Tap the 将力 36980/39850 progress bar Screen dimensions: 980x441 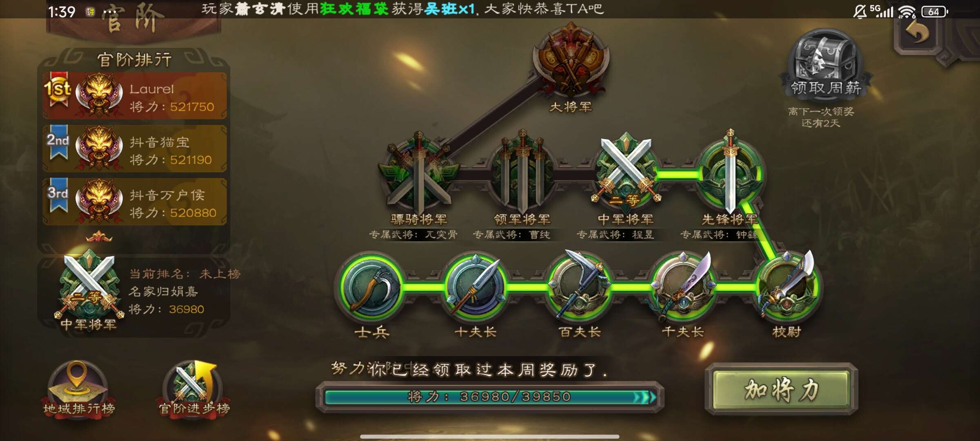click(x=490, y=397)
